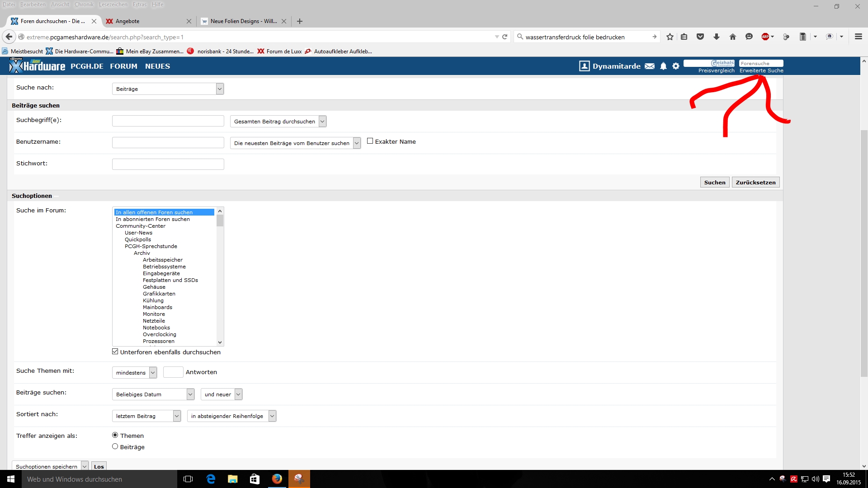Open the Erweiterte Suche link

coord(761,70)
